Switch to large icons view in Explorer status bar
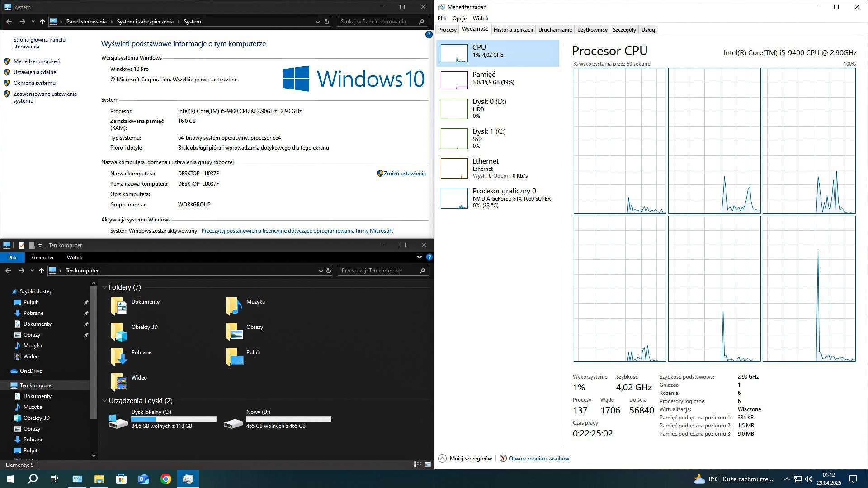868x488 pixels. click(428, 465)
